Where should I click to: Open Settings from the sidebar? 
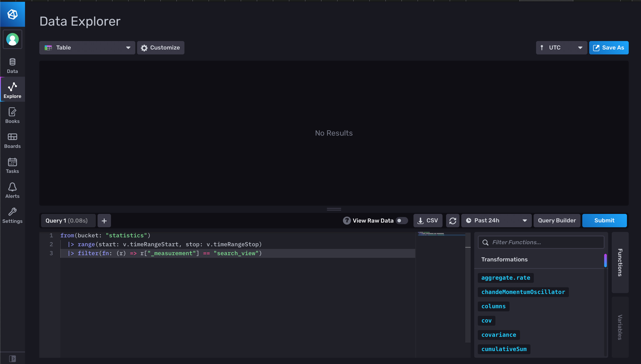pyautogui.click(x=12, y=215)
